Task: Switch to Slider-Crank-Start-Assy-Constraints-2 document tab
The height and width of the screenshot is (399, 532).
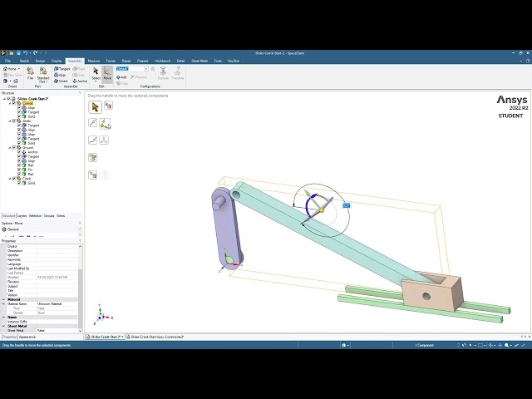Action: (x=155, y=337)
